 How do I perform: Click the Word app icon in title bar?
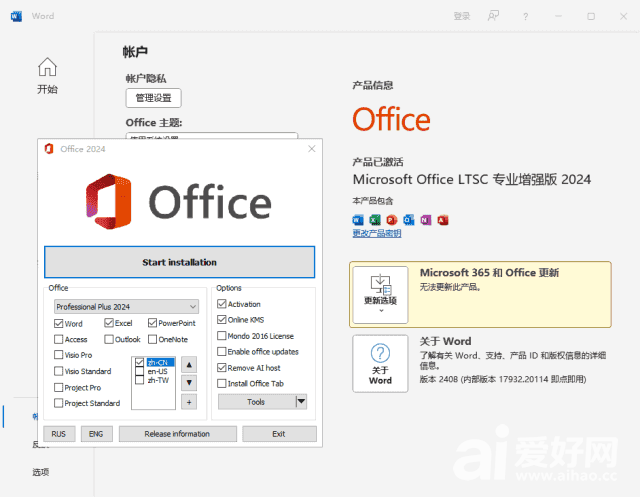click(16, 16)
